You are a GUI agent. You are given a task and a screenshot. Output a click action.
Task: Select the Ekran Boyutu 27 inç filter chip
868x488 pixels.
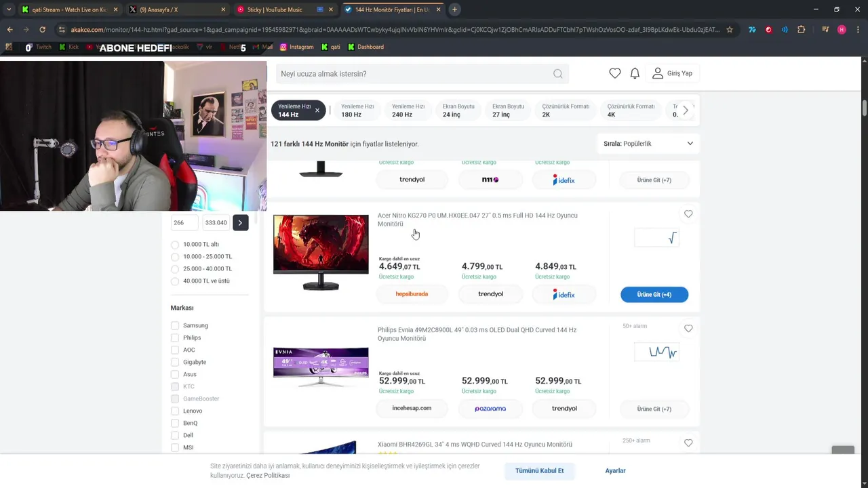pyautogui.click(x=508, y=110)
